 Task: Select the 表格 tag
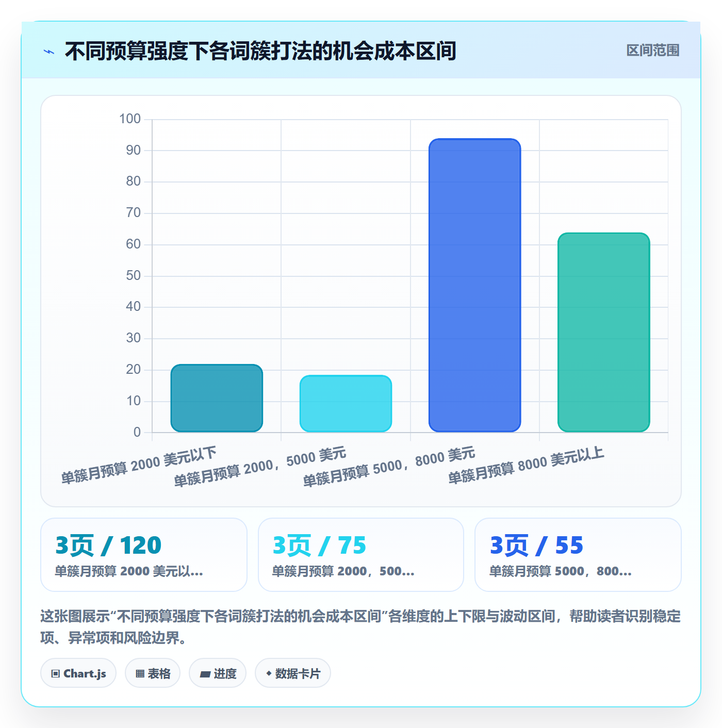[153, 673]
